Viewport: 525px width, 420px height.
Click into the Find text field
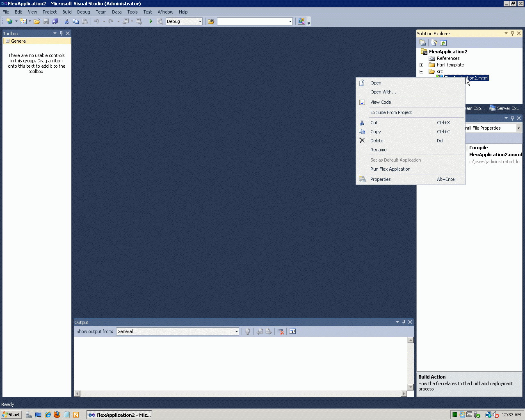[x=253, y=21]
